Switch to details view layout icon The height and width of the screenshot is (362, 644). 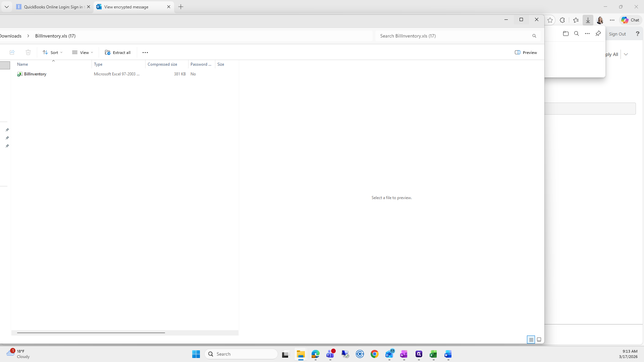[x=531, y=340]
